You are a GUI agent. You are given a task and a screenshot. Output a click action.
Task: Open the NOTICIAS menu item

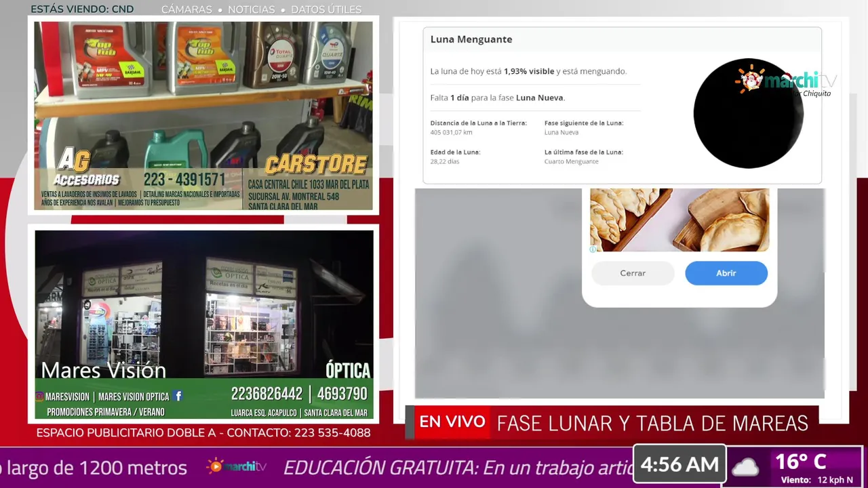click(252, 9)
